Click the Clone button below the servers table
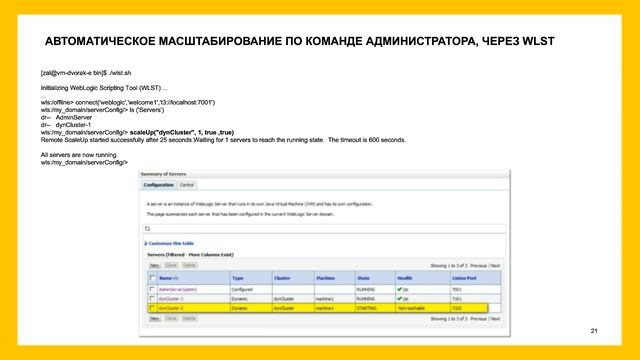Image resolution: width=640 pixels, height=360 pixels. [x=171, y=318]
